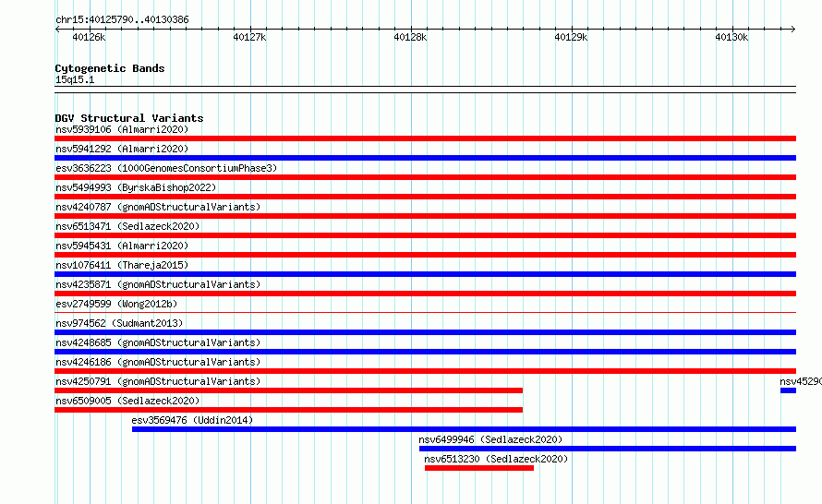The height and width of the screenshot is (504, 822).
Task: Click the 40128k ruler position label
Action: tap(410, 37)
